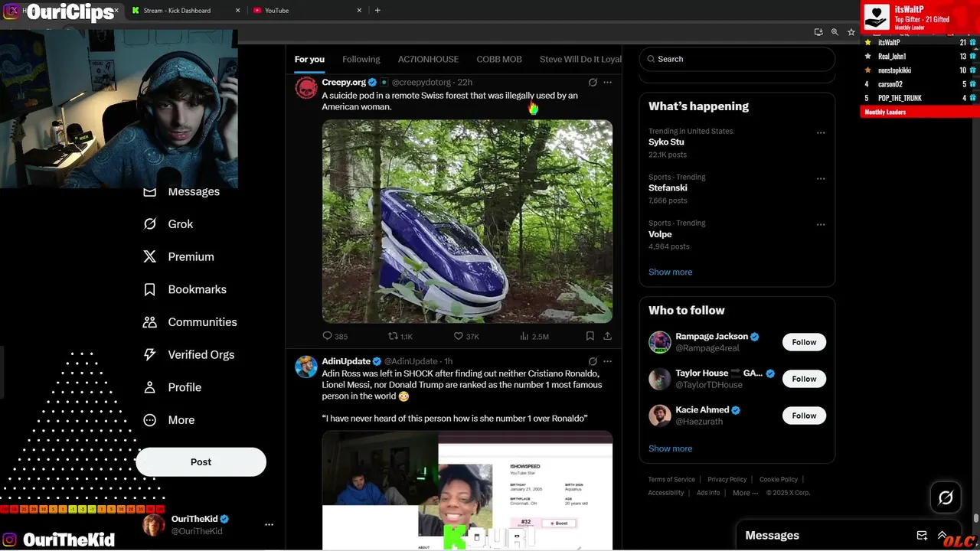This screenshot has height=551, width=980.
Task: Click the Search input field
Action: 737,59
